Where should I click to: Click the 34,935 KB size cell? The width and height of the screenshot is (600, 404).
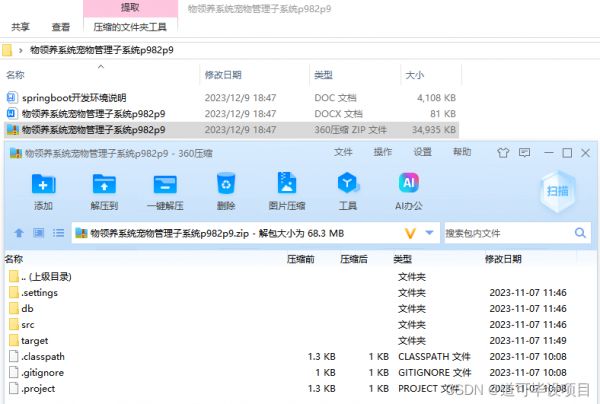[x=434, y=130]
